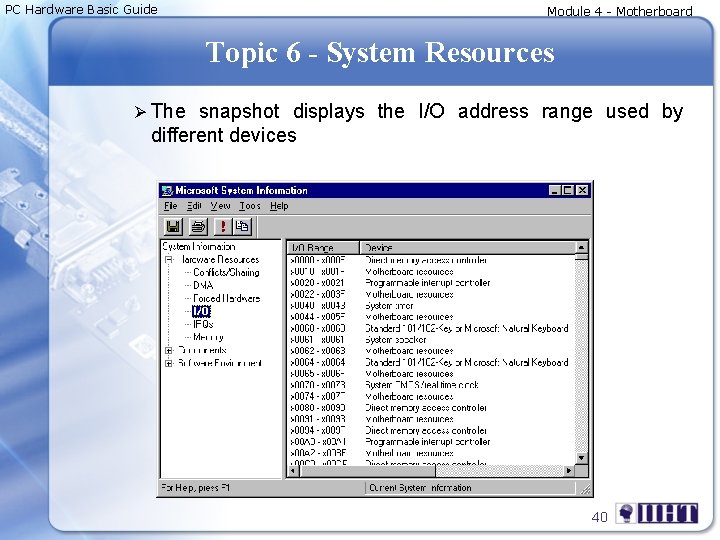Open the View menu
The height and width of the screenshot is (540, 720).
click(x=220, y=206)
